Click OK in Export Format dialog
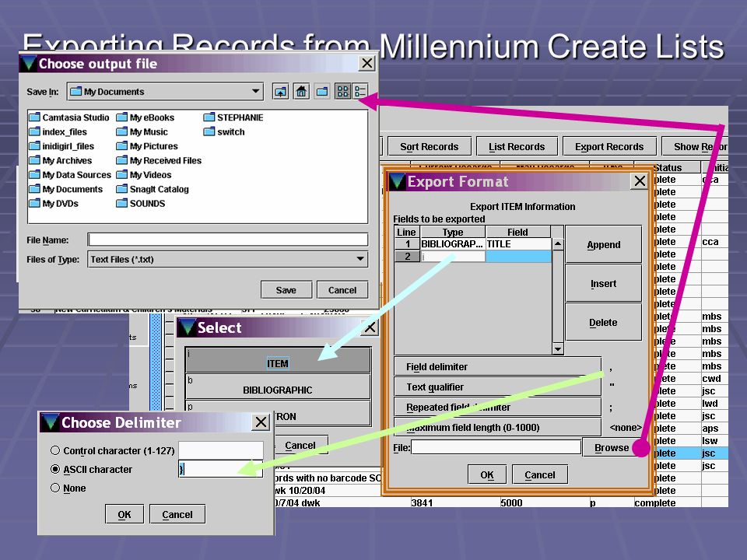The height and width of the screenshot is (560, 747). coord(487,474)
